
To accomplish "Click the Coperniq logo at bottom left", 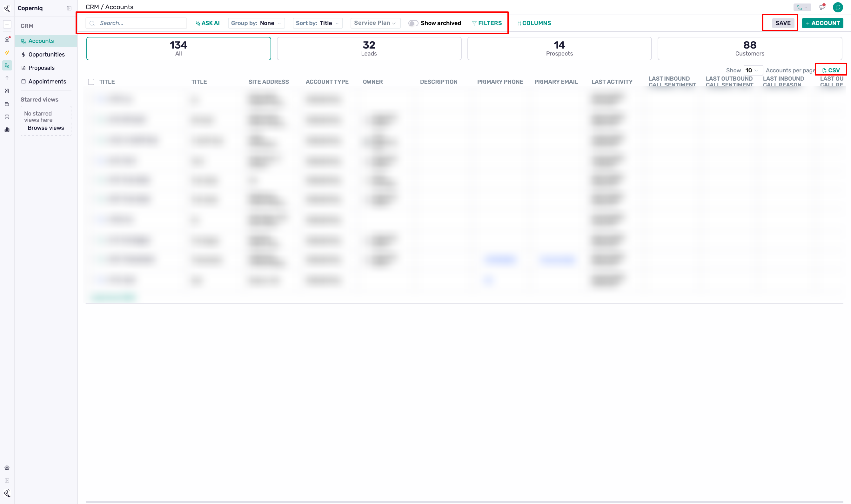I will point(7,493).
